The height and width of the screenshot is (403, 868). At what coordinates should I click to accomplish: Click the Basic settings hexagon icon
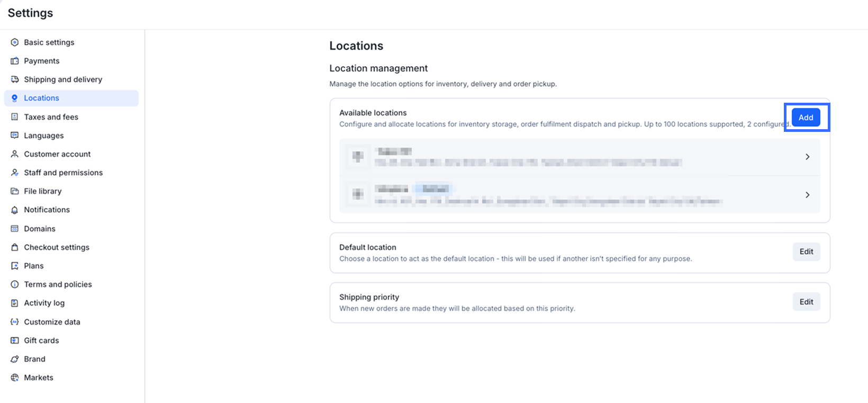tap(15, 42)
